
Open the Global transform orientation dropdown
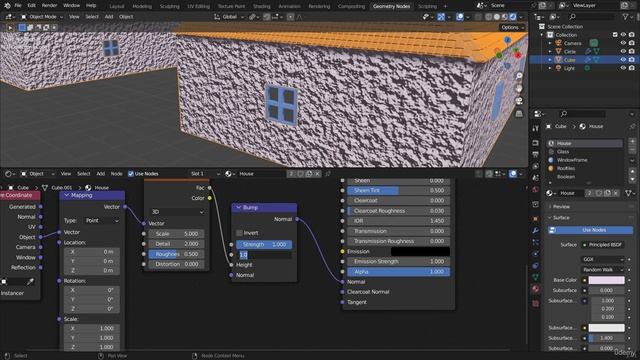229,17
